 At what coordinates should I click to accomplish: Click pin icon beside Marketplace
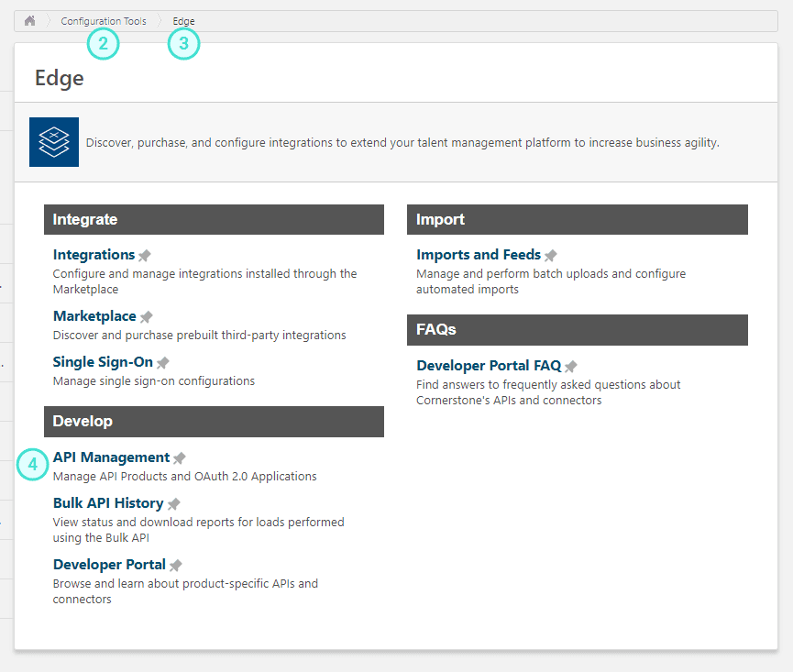(147, 317)
